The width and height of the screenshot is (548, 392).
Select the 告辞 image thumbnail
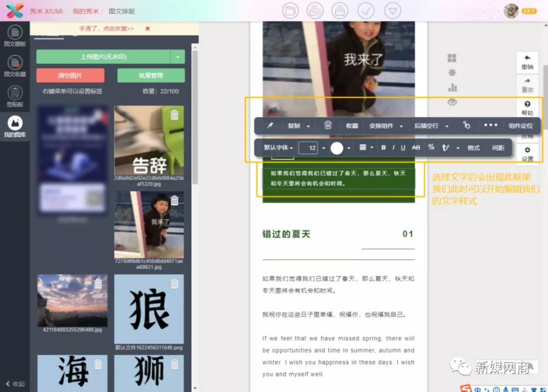(x=149, y=140)
